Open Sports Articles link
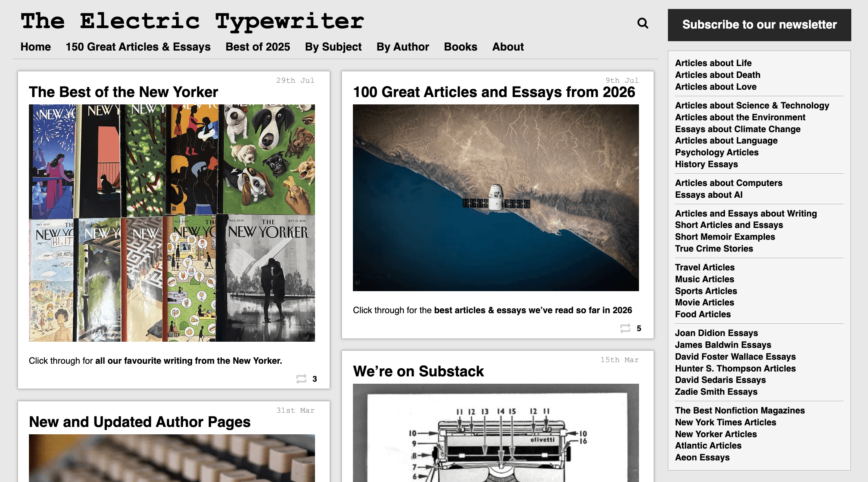Screen dimensions: 868x482 pyautogui.click(x=706, y=291)
